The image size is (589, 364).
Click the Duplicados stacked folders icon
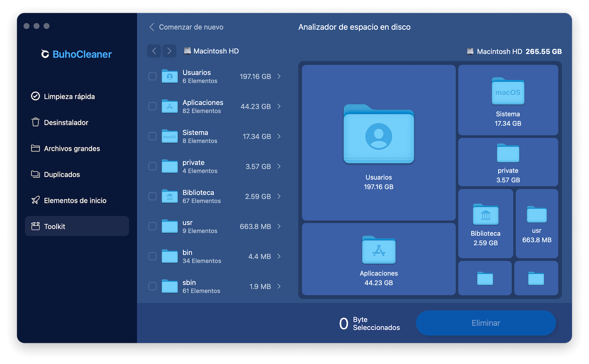tap(35, 174)
